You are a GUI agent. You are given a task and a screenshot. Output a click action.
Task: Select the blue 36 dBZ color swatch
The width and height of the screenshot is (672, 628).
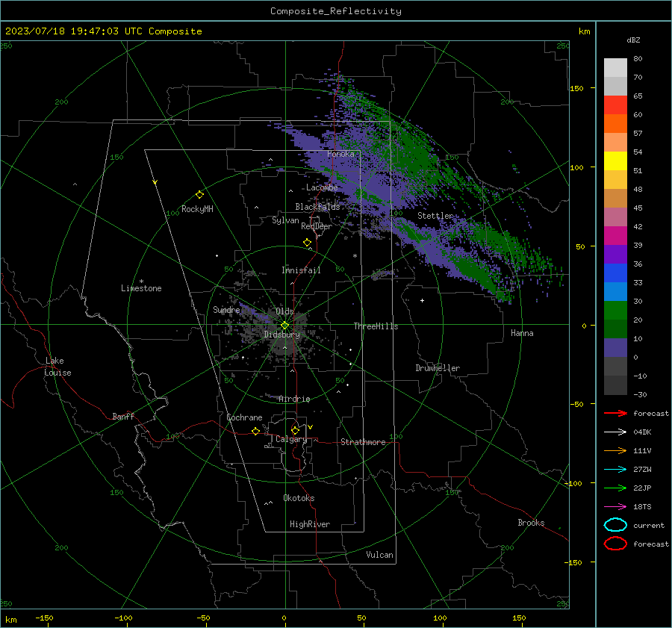pos(615,273)
